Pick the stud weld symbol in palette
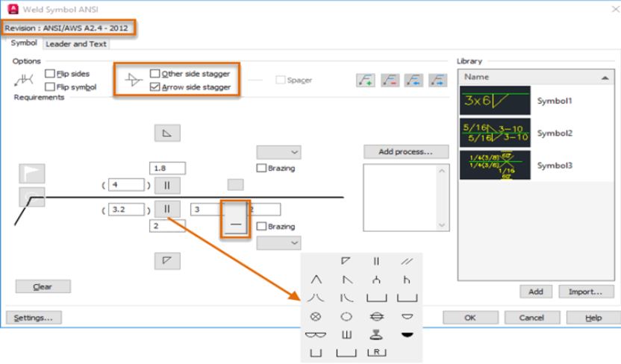 pos(376,335)
